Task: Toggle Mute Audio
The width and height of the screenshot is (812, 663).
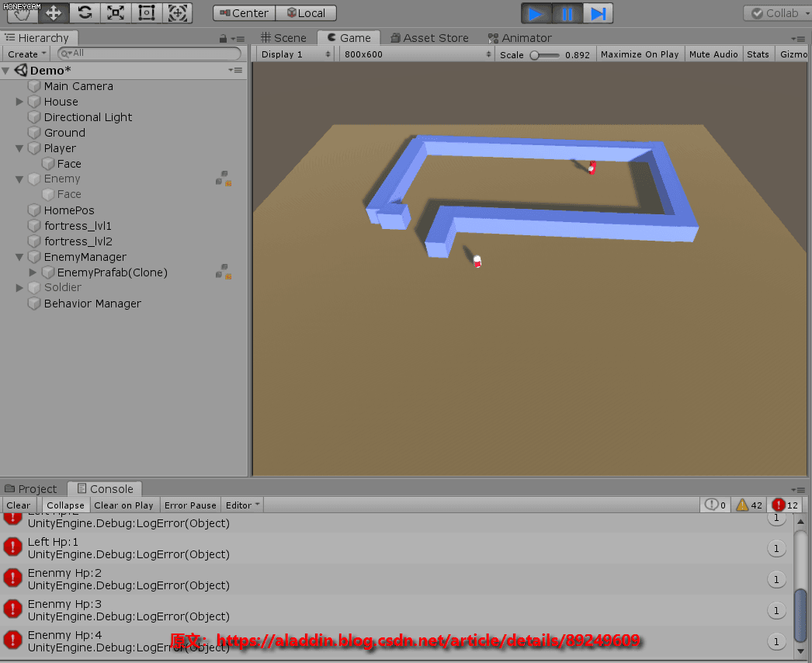Action: pyautogui.click(x=713, y=54)
